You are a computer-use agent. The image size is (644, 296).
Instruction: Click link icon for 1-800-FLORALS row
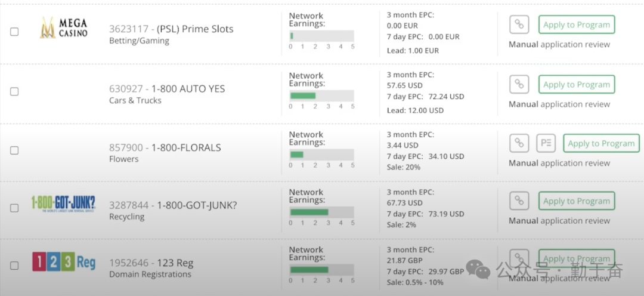519,143
